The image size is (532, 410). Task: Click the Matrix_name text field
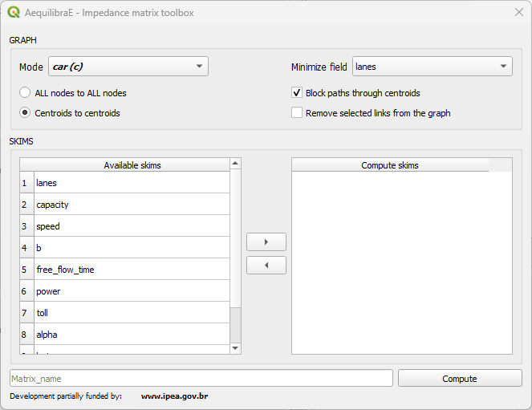201,378
